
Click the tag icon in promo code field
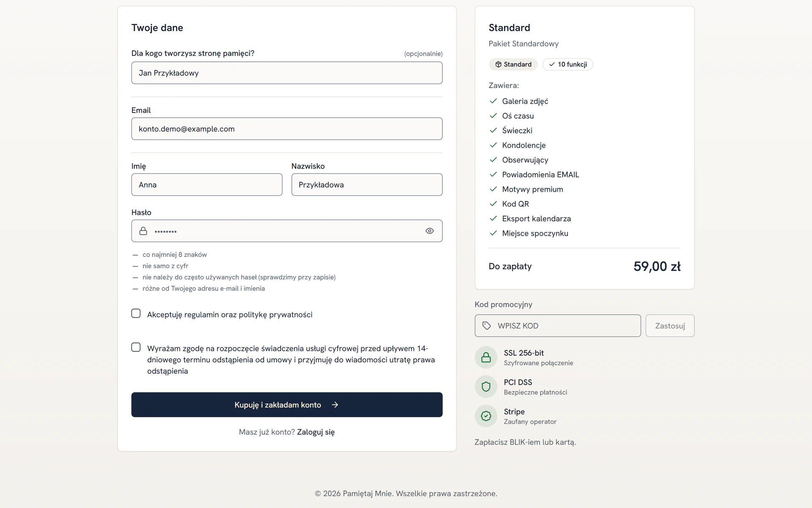pos(486,326)
